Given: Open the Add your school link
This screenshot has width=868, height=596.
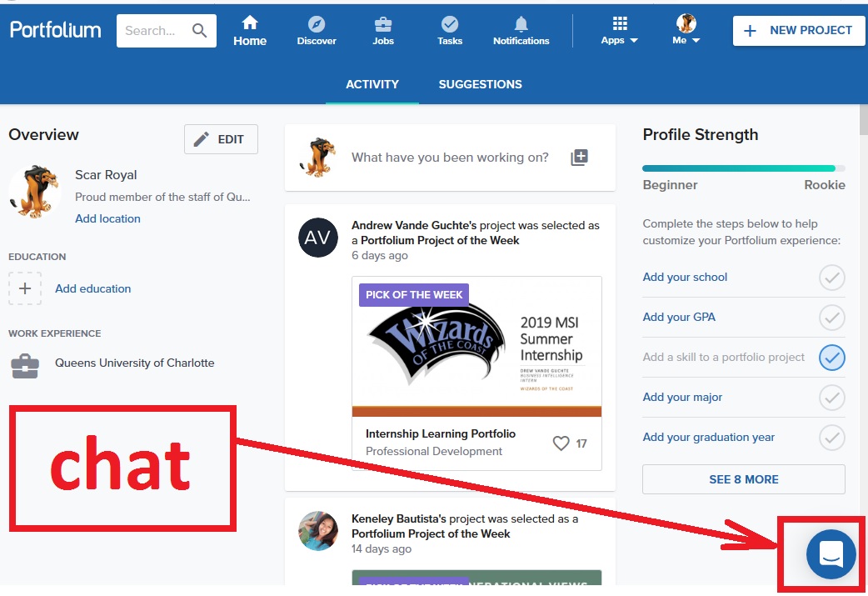Looking at the screenshot, I should click(685, 277).
